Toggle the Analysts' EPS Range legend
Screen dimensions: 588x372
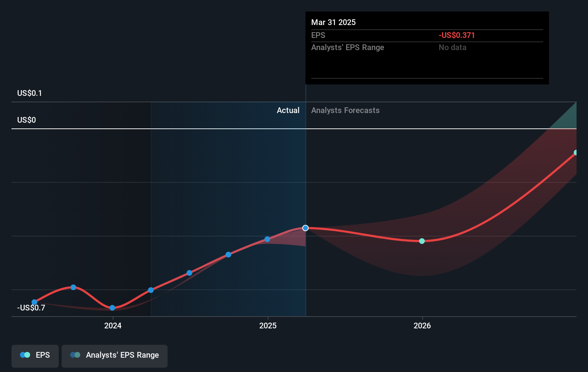click(x=115, y=356)
